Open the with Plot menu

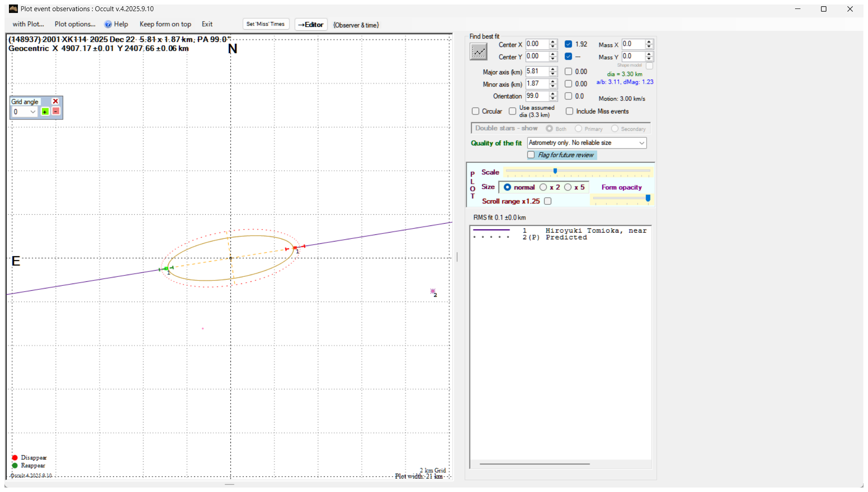click(x=28, y=24)
